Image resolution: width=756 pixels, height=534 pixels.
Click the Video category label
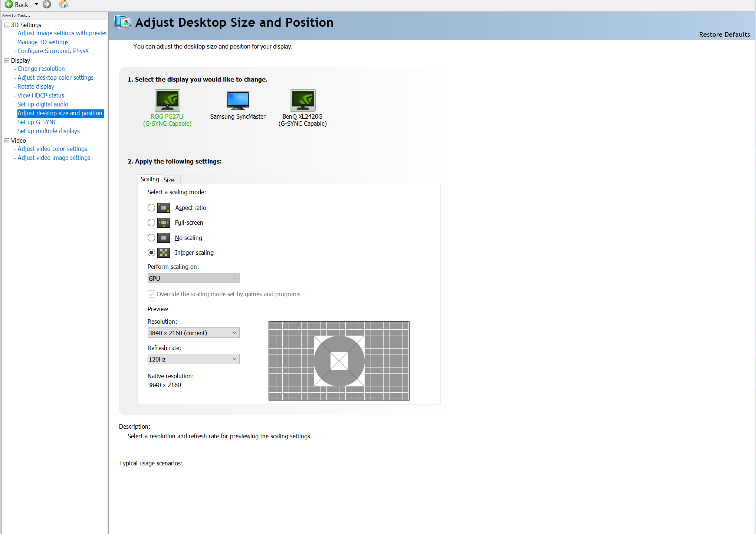tap(19, 141)
